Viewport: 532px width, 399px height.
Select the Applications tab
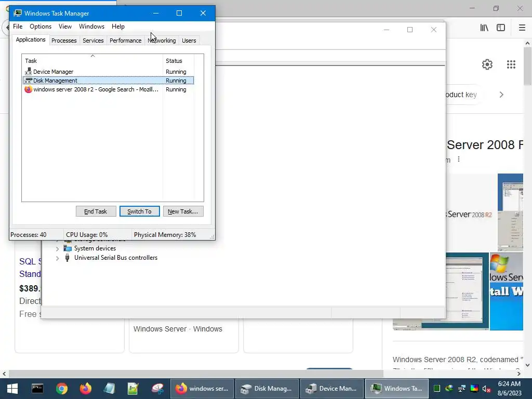coord(31,39)
